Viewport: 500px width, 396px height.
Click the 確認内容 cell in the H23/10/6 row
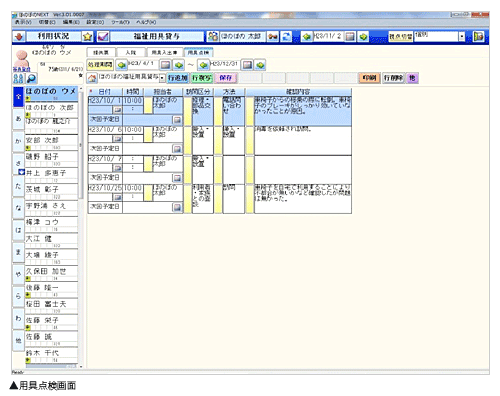pos(303,140)
